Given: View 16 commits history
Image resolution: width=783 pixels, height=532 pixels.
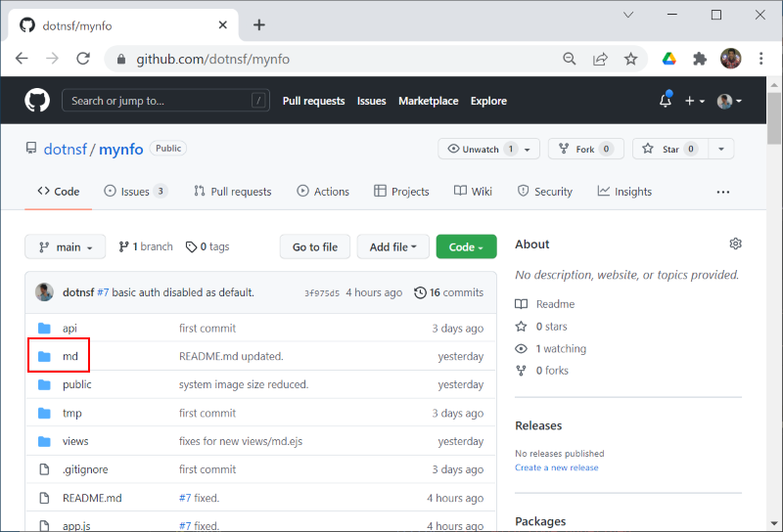Looking at the screenshot, I should click(x=449, y=292).
